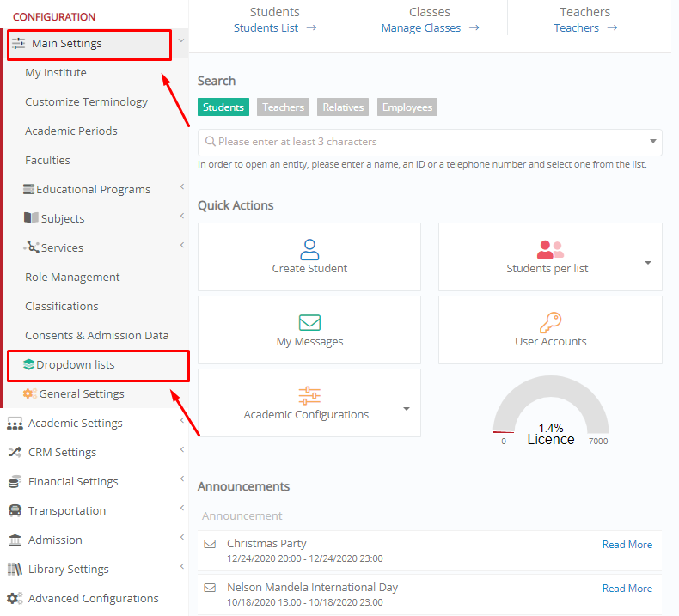
Task: Click the Students per list people icon
Action: [550, 250]
